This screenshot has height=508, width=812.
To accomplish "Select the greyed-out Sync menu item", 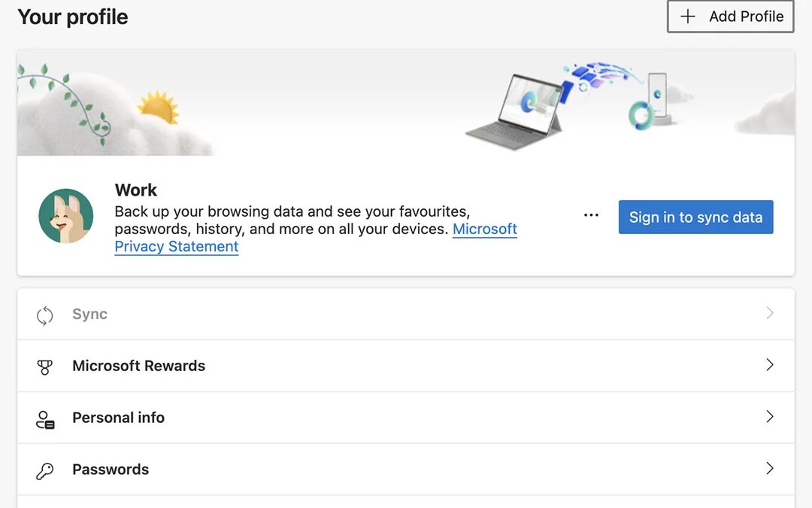I will (x=89, y=314).
